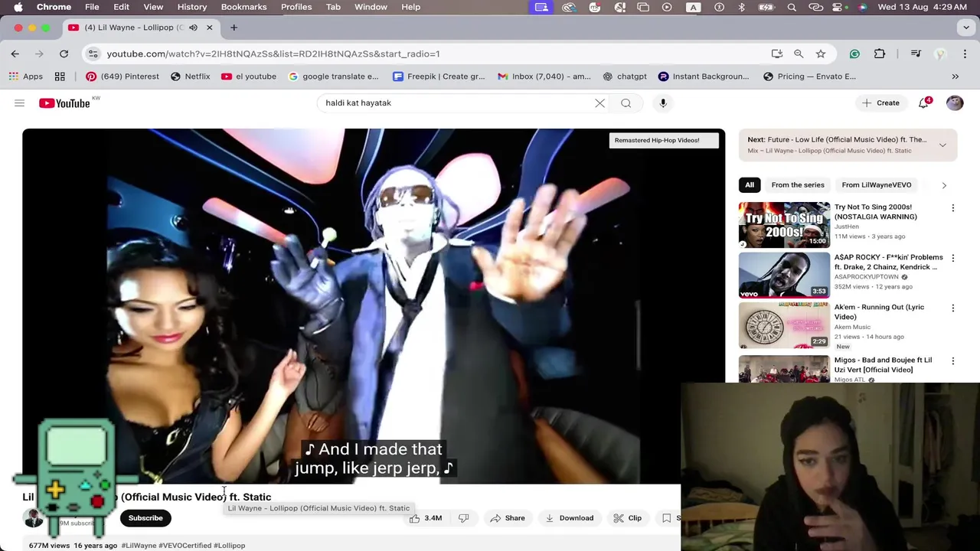The width and height of the screenshot is (980, 551).
Task: Open the Pinterest bookmark
Action: (x=122, y=77)
